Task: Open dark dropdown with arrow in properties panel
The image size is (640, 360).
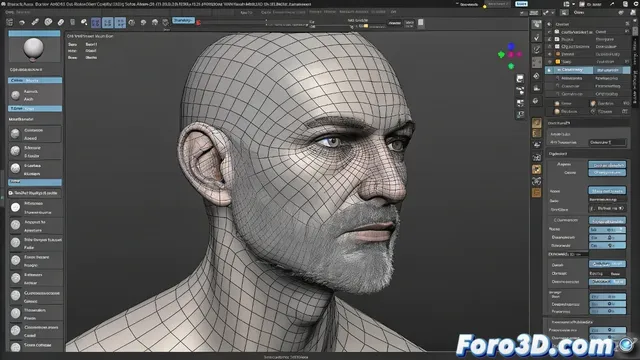Action: click(607, 208)
